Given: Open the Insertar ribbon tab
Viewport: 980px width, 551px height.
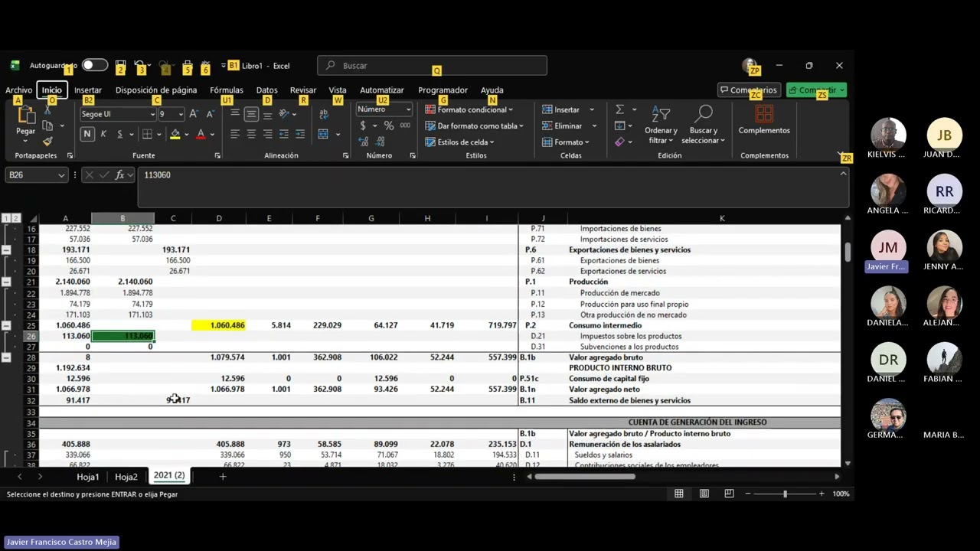Looking at the screenshot, I should click(x=88, y=90).
